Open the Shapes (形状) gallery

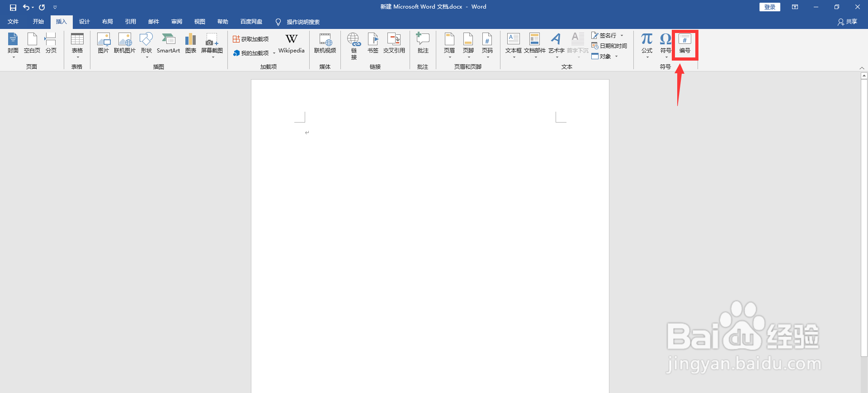coord(146,45)
